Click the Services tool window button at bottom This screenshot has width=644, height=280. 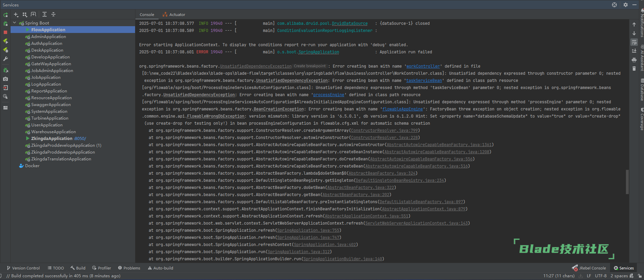point(624,268)
